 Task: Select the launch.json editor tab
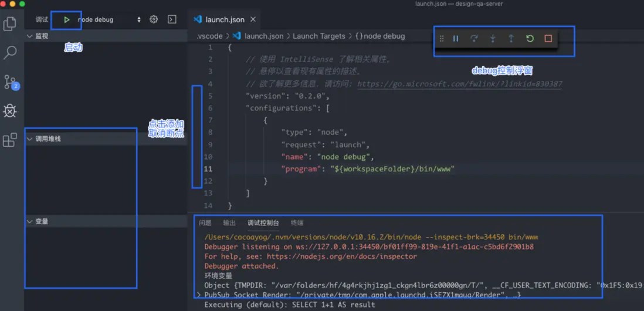[225, 19]
